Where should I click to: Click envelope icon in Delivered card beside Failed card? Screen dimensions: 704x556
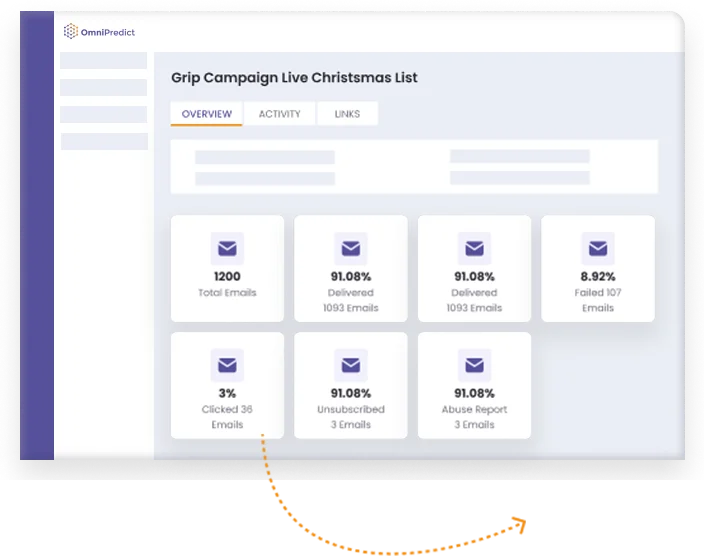474,248
